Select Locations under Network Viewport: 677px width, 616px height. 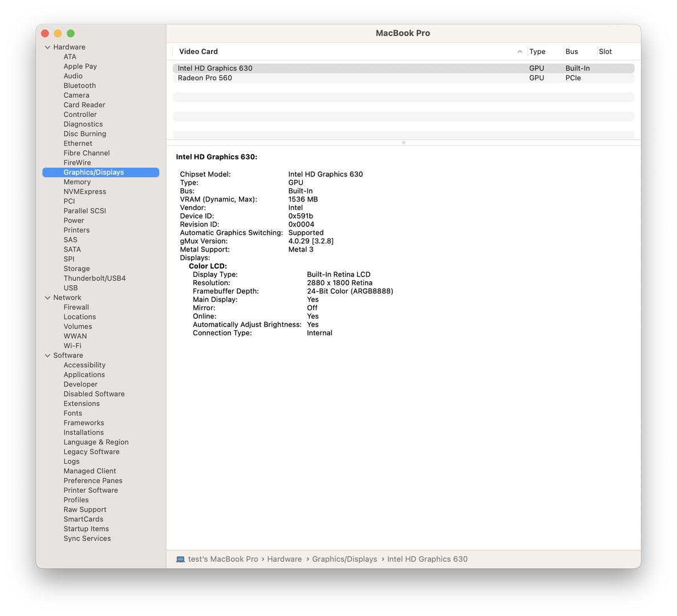[x=79, y=317]
